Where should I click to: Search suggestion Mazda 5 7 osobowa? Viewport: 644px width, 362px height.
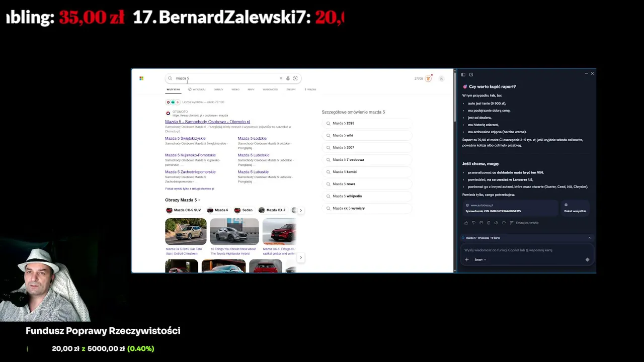click(366, 159)
